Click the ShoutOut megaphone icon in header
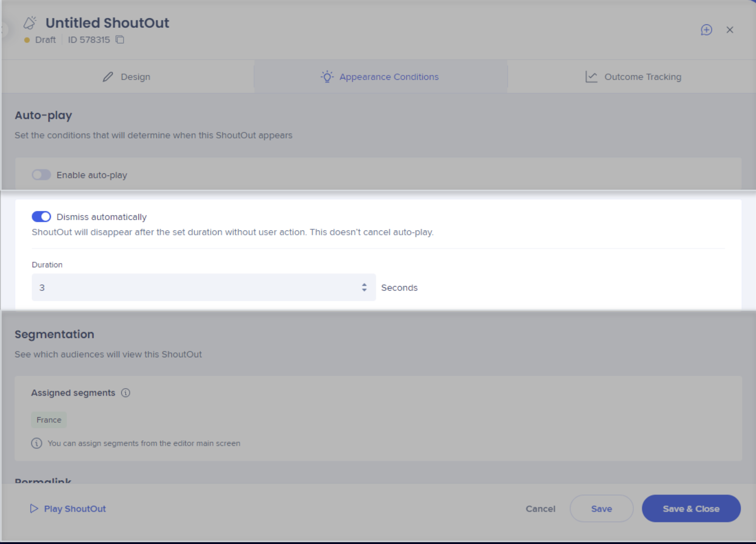This screenshot has height=544, width=756. pyautogui.click(x=30, y=23)
